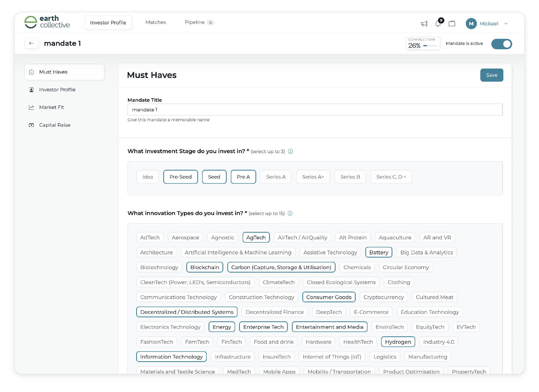539x392 pixels.
Task: Click the Investor Profile sidebar icon
Action: (31, 90)
